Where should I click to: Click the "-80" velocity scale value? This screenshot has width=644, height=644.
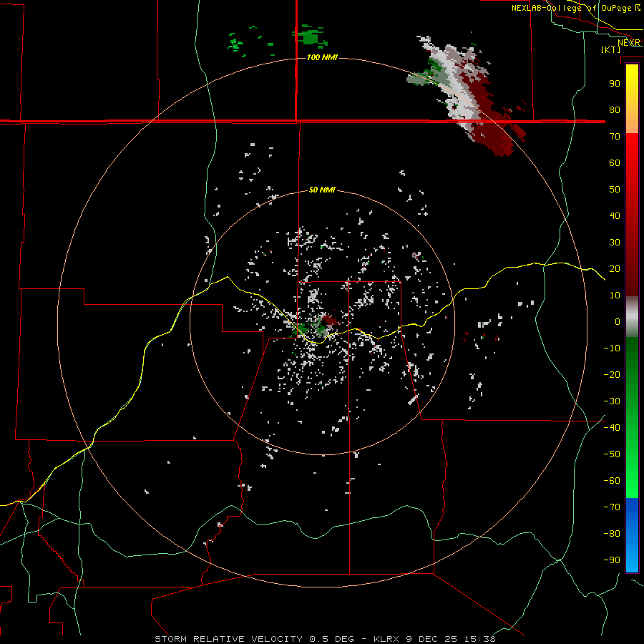(612, 534)
